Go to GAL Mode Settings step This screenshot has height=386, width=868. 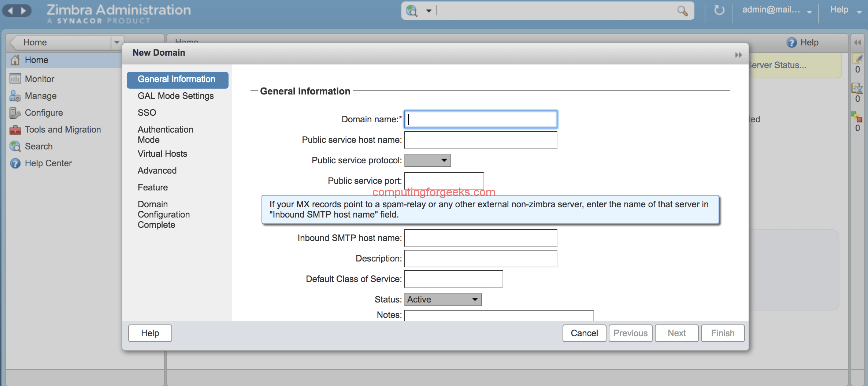point(176,96)
